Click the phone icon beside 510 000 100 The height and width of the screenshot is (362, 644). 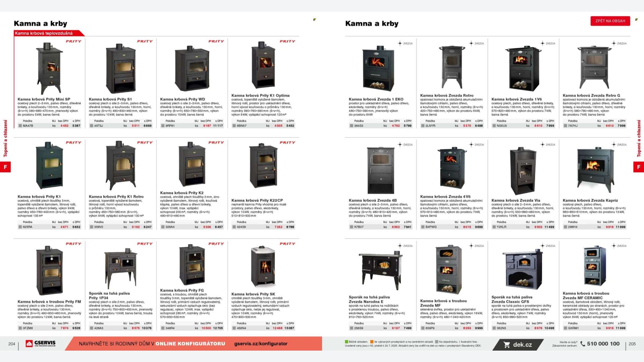coord(583,344)
